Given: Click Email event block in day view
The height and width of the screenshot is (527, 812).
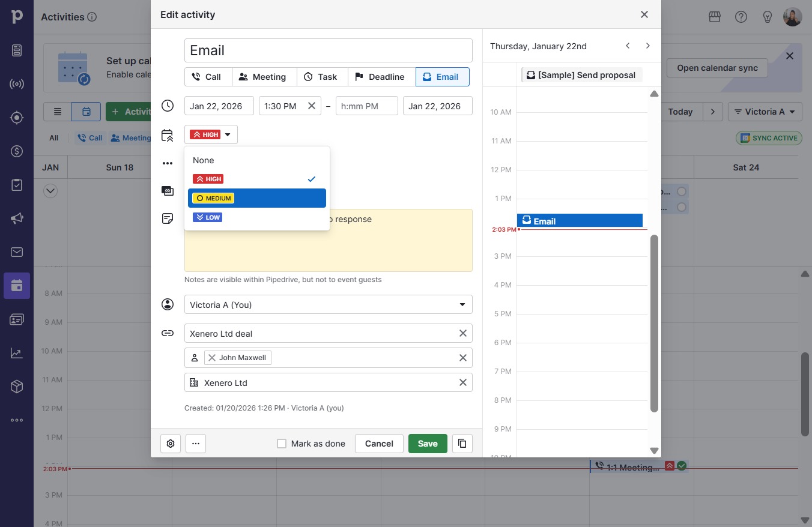Looking at the screenshot, I should [580, 220].
